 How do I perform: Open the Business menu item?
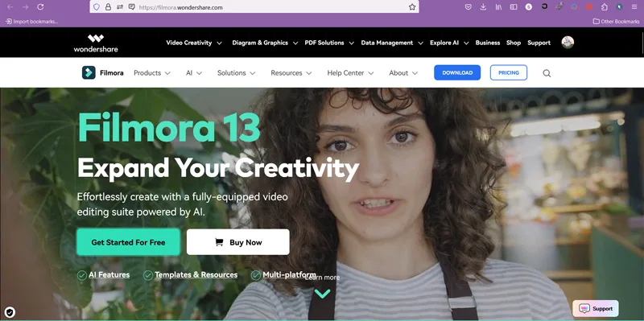click(488, 43)
